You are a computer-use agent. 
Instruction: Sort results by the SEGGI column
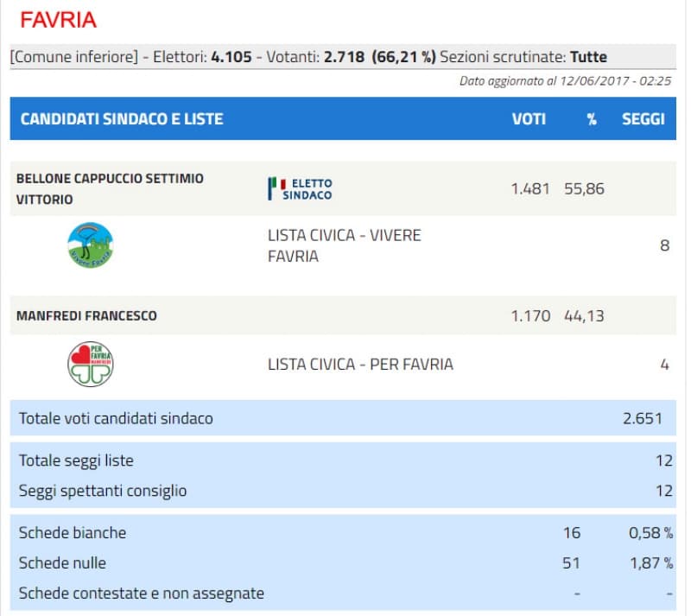coord(640,118)
